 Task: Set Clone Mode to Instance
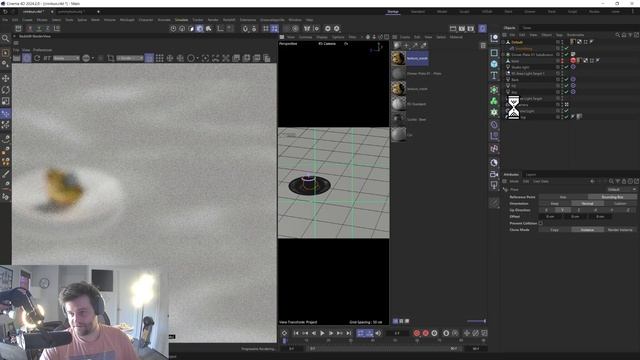pos(587,230)
